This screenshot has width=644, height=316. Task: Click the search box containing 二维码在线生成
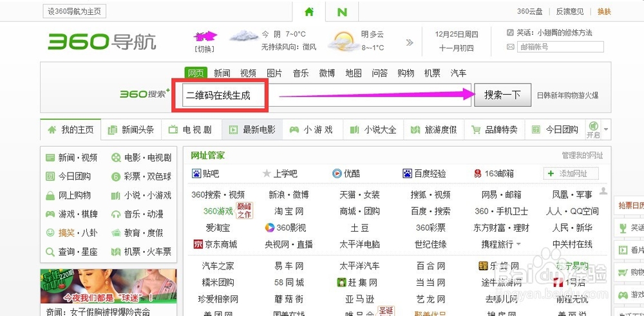click(x=327, y=95)
